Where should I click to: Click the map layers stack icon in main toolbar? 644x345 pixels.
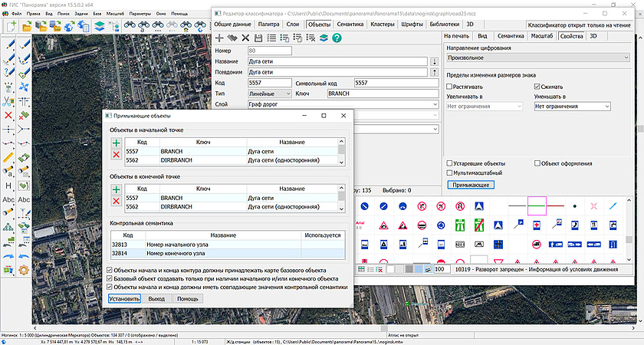click(x=100, y=27)
